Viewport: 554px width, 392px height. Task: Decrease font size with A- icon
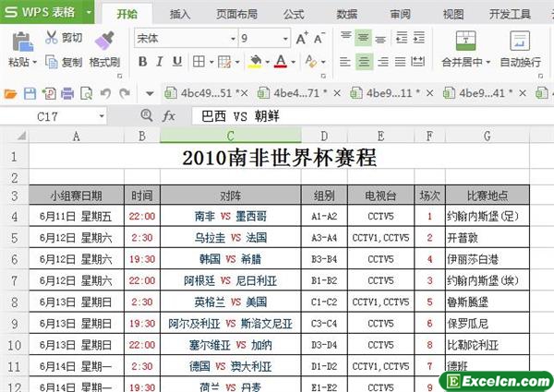click(319, 38)
